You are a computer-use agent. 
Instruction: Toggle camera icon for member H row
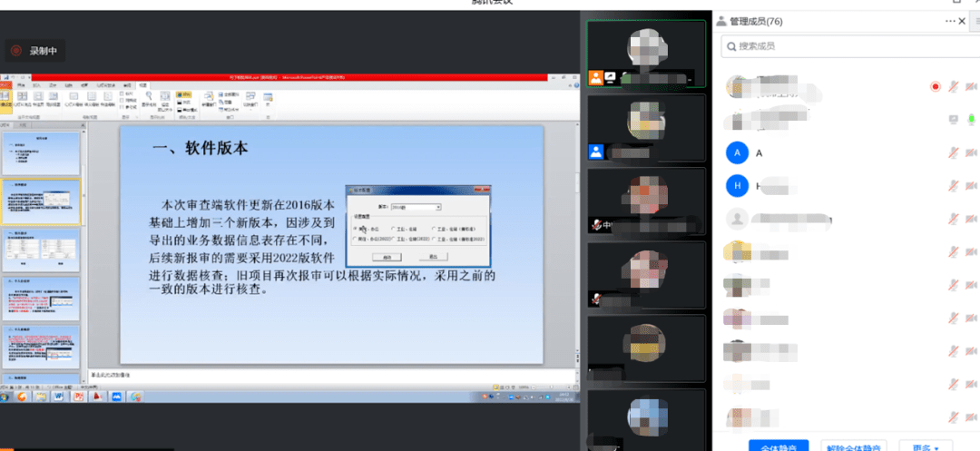(971, 185)
